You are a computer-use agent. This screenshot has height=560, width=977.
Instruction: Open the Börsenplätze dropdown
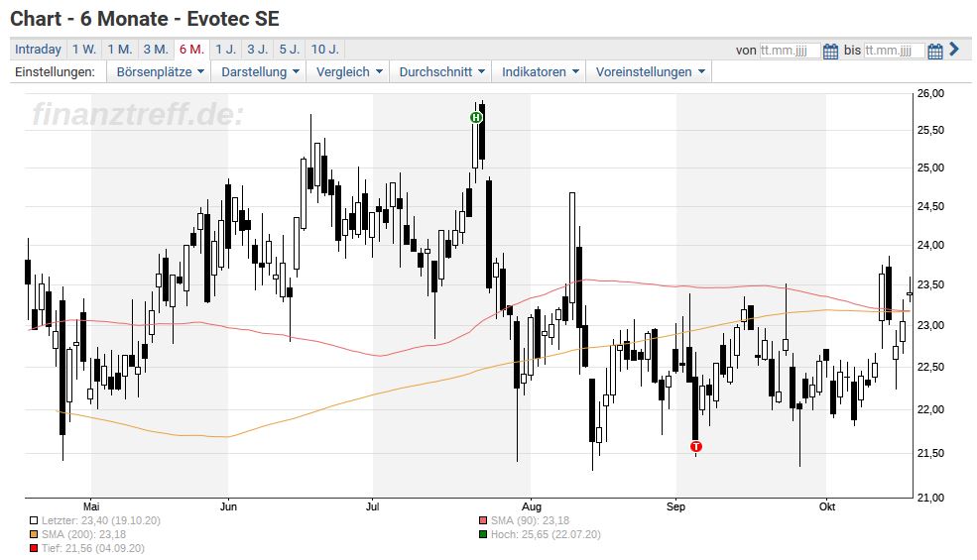click(x=160, y=71)
